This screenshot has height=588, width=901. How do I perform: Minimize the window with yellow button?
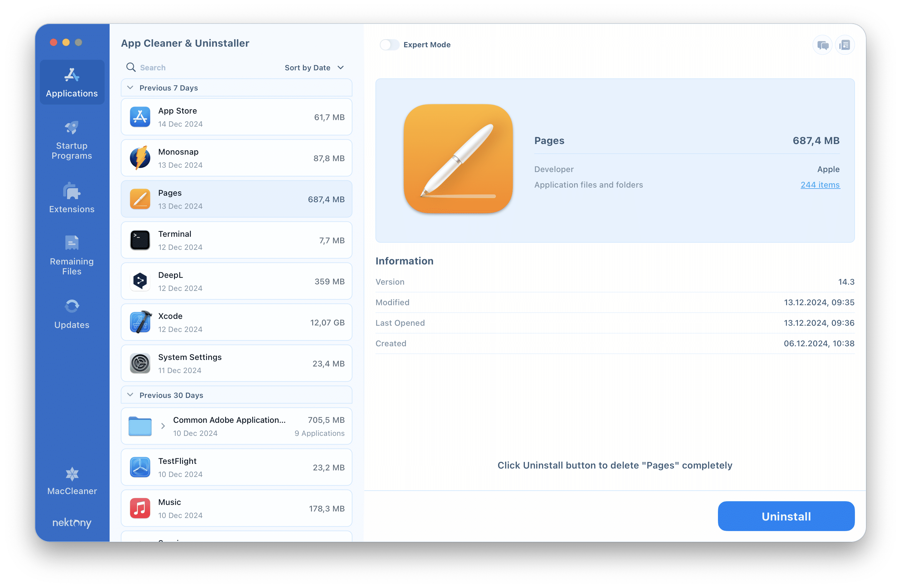click(66, 42)
